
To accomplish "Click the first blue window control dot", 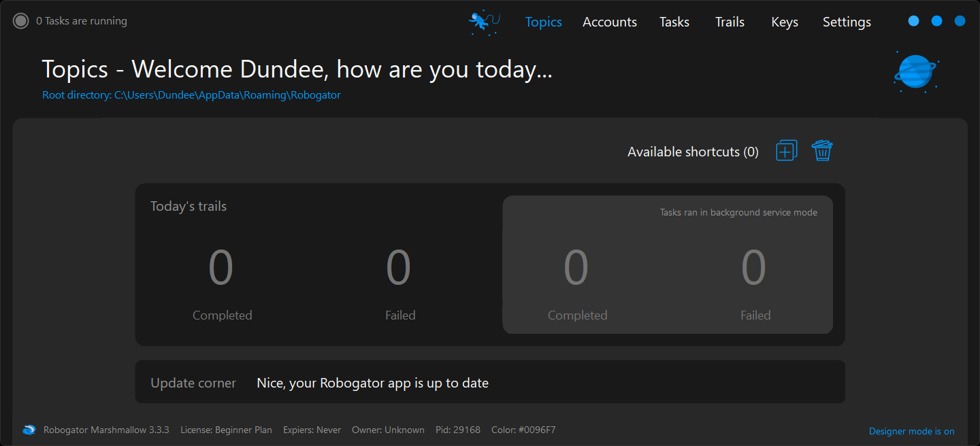I will (913, 21).
